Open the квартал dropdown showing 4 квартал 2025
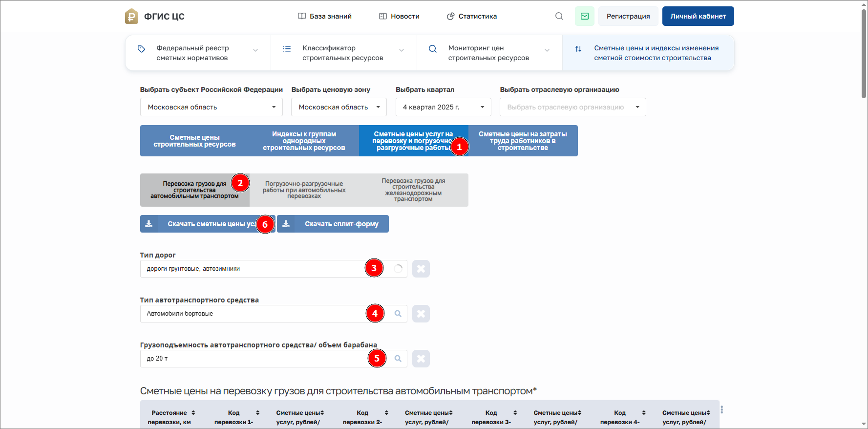Screen dimensions: 868x429 pyautogui.click(x=443, y=107)
